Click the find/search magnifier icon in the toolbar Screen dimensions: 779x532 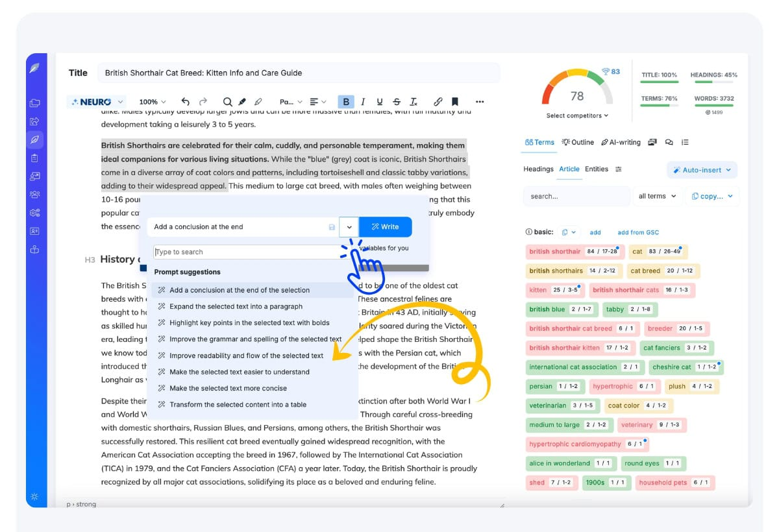pyautogui.click(x=227, y=102)
